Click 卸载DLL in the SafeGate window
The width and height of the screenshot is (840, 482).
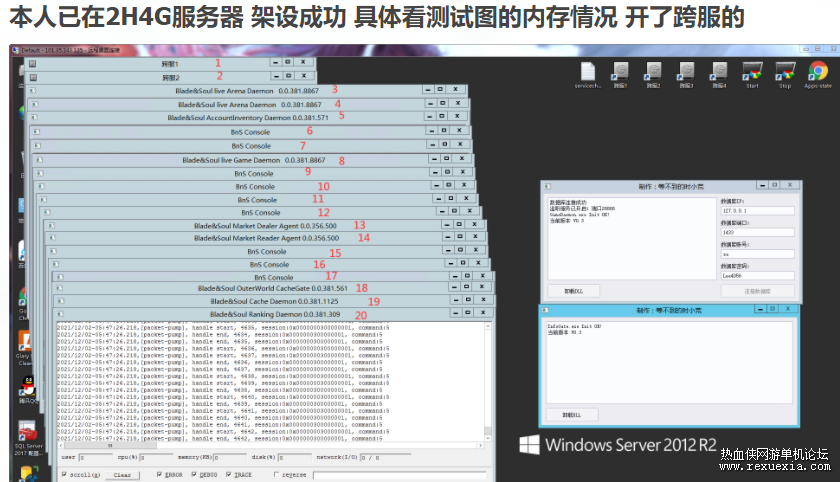(x=572, y=415)
